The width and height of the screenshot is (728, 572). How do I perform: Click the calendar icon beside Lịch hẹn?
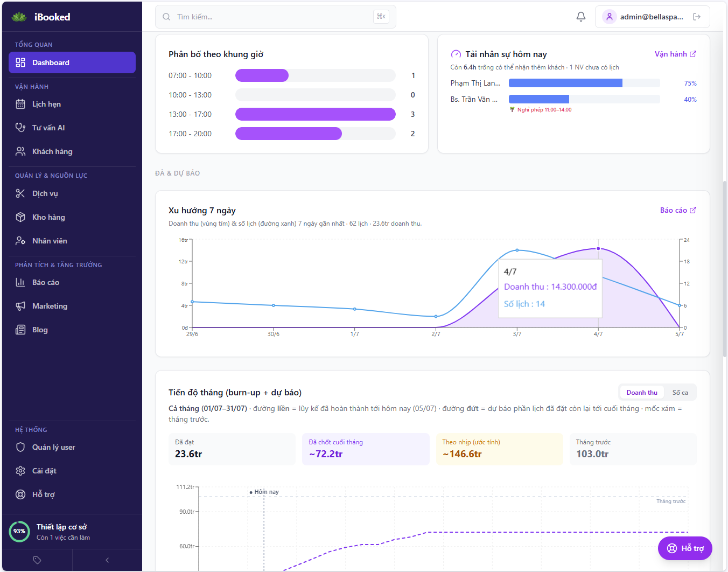pyautogui.click(x=20, y=104)
